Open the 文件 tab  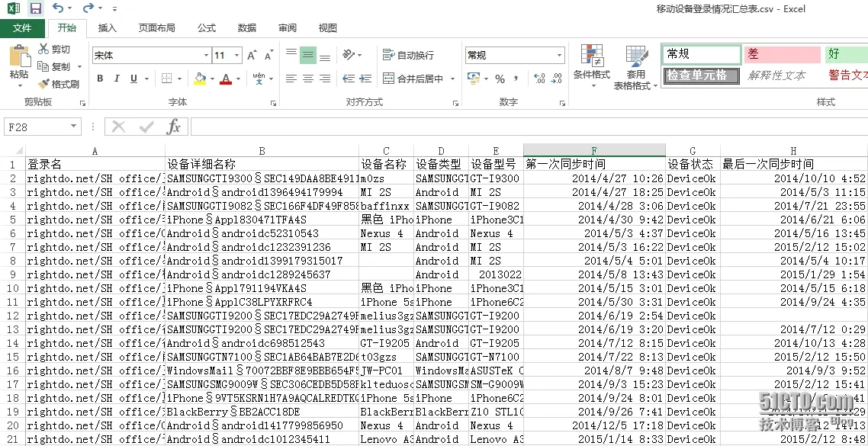(x=22, y=28)
